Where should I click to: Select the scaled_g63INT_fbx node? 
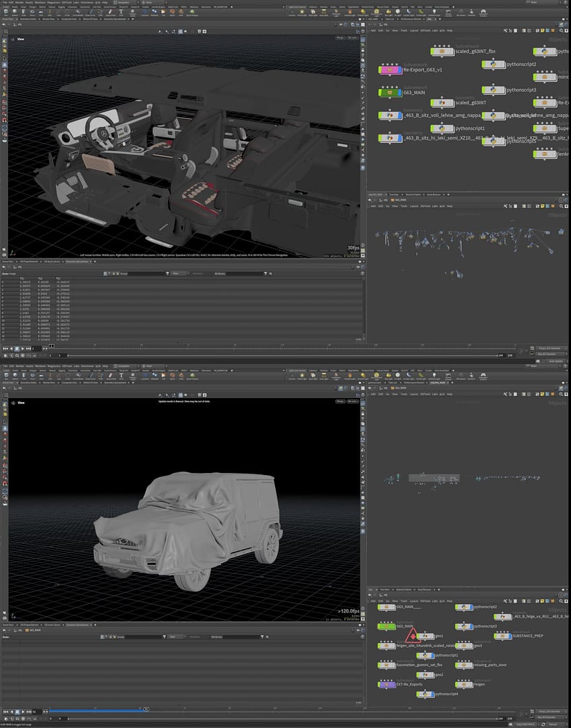tap(442, 51)
